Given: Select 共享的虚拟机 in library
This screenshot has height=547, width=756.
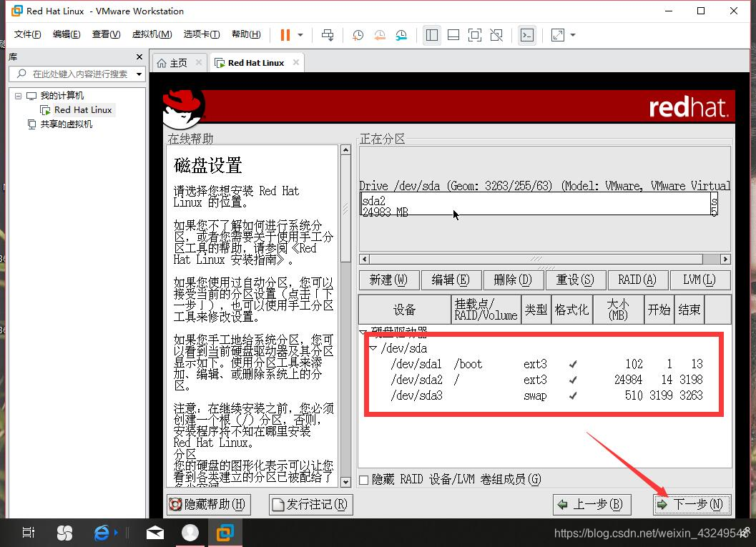Looking at the screenshot, I should point(66,124).
